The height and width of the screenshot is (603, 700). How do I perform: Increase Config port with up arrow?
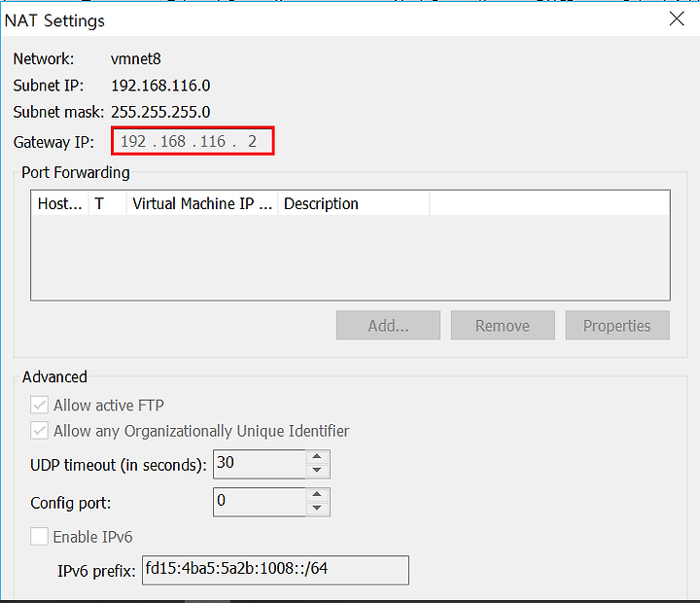click(317, 495)
